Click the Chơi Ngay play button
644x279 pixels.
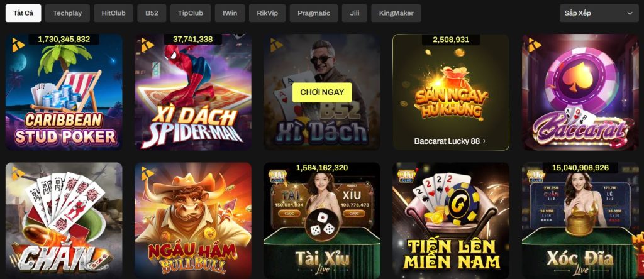point(322,92)
